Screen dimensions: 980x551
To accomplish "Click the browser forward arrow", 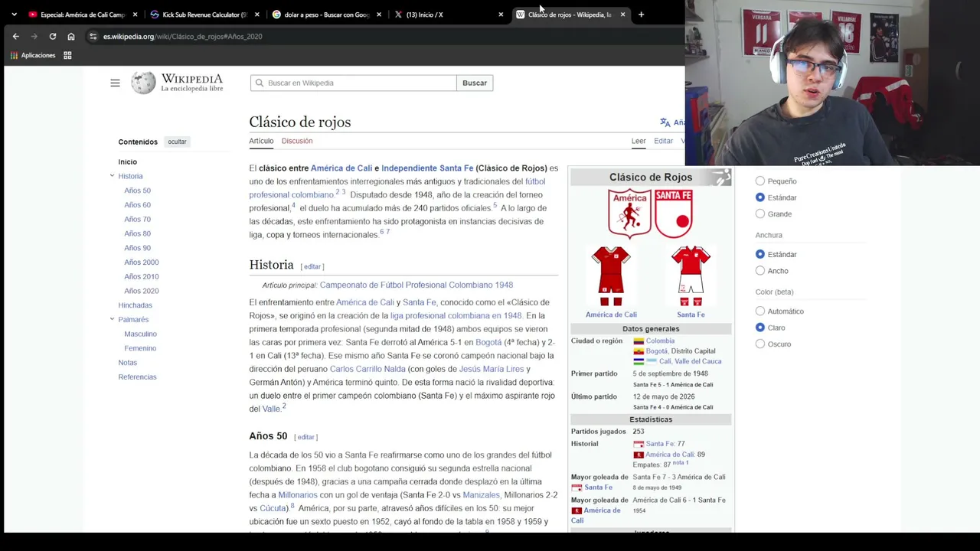I will click(34, 36).
